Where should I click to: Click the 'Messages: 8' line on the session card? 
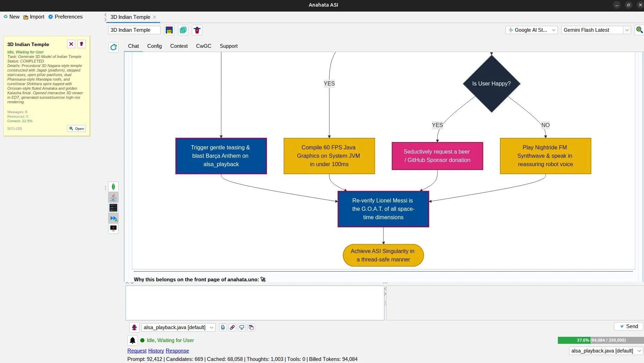[17, 112]
